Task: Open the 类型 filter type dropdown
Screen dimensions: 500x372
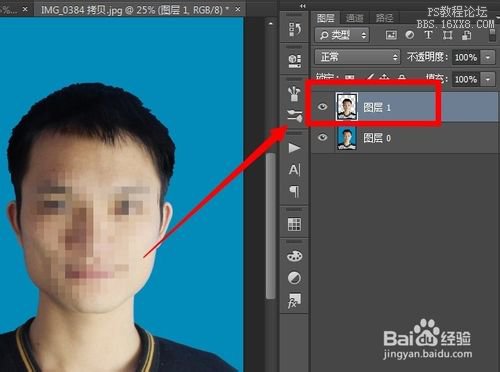Action: point(342,35)
